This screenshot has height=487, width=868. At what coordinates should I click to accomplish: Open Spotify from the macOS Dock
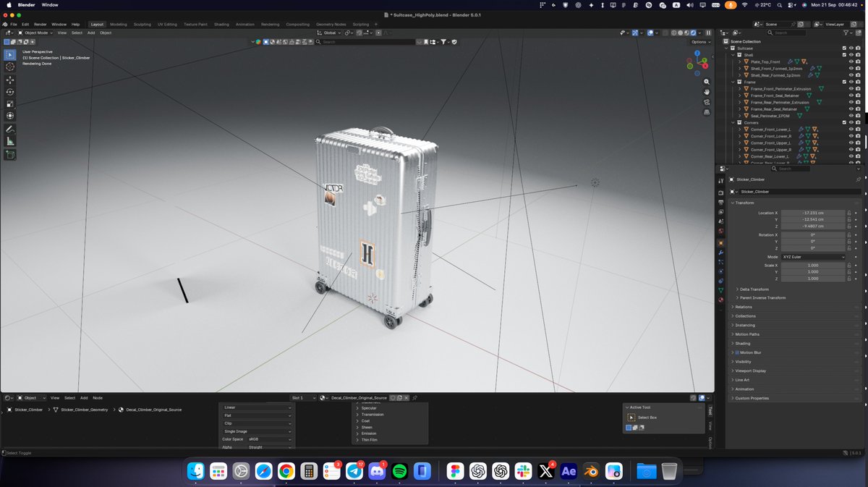(399, 471)
